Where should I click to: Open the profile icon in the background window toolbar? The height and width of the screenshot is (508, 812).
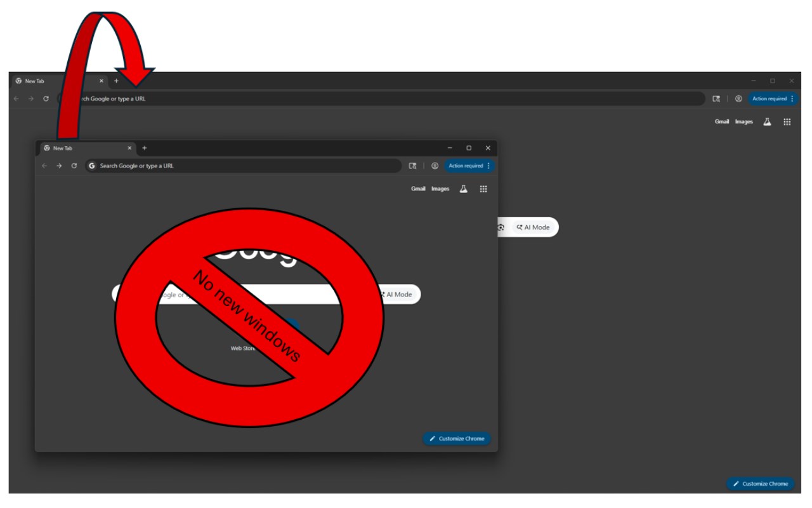coord(738,98)
